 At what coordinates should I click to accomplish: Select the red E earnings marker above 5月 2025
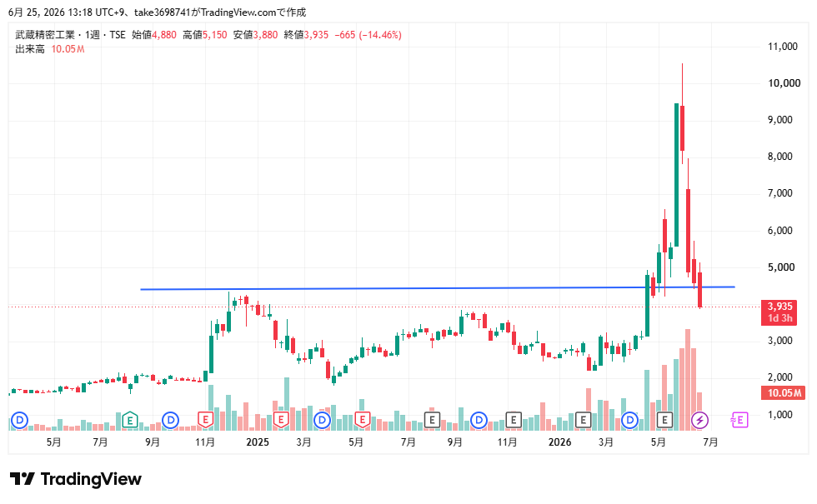click(362, 420)
